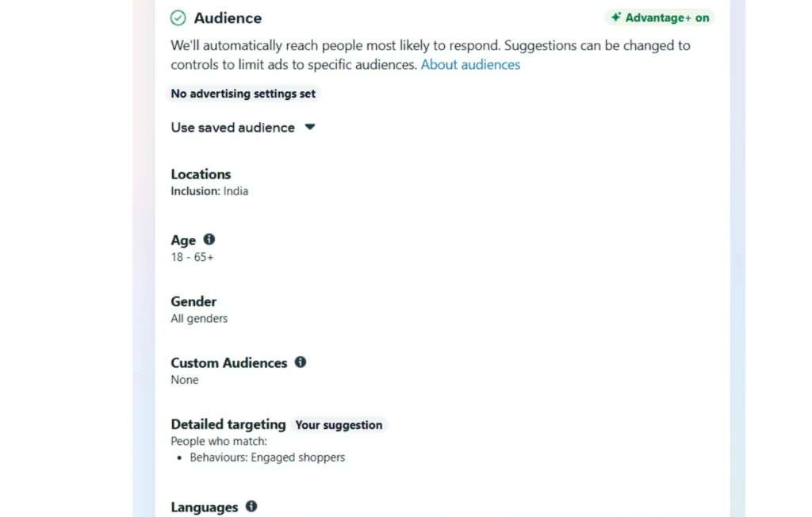The height and width of the screenshot is (517, 812).
Task: Open the Age info icon
Action: (x=209, y=239)
